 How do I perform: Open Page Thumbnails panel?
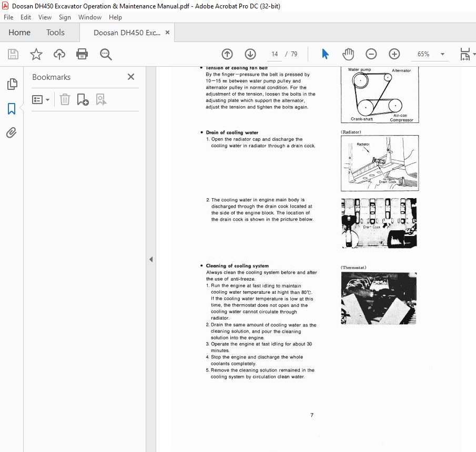(12, 84)
